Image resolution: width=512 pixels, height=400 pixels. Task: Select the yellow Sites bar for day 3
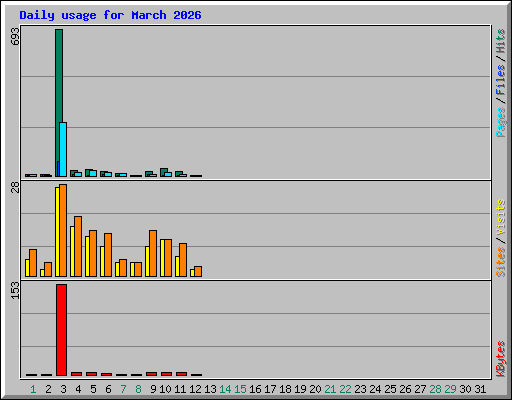tap(57, 232)
